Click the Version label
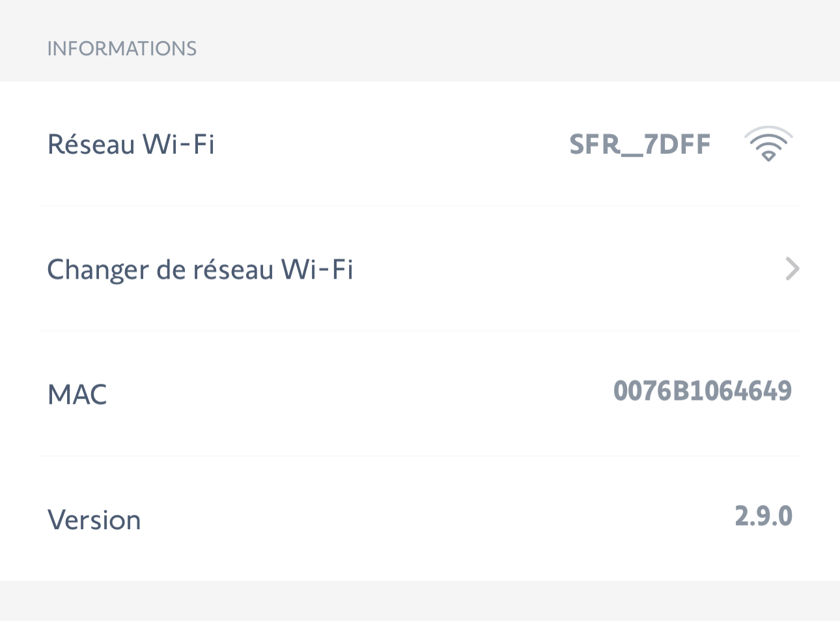840x625 pixels. pyautogui.click(x=94, y=520)
